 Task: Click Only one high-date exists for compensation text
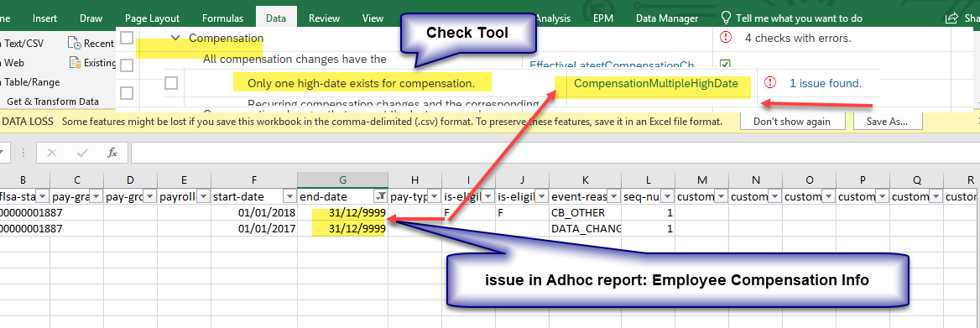pos(362,83)
